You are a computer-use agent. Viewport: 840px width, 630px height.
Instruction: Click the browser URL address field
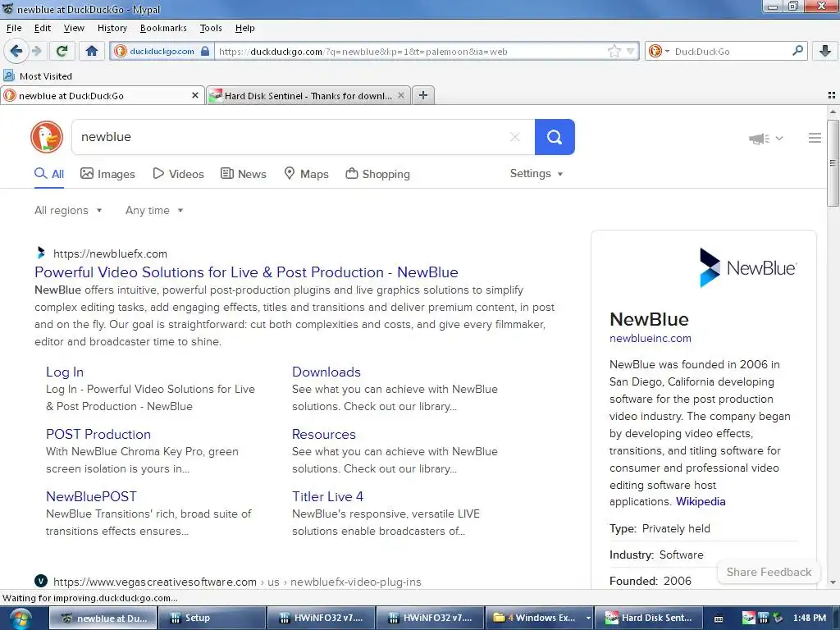410,52
